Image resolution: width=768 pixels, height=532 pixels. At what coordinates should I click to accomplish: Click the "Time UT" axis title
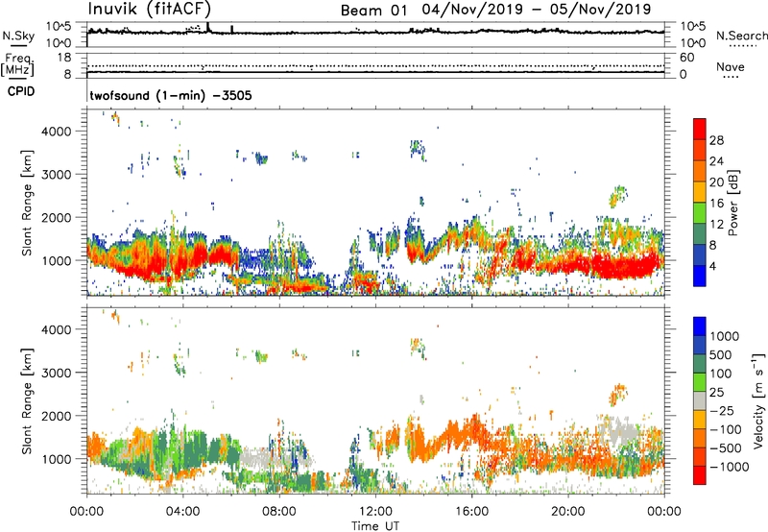pyautogui.click(x=375, y=526)
